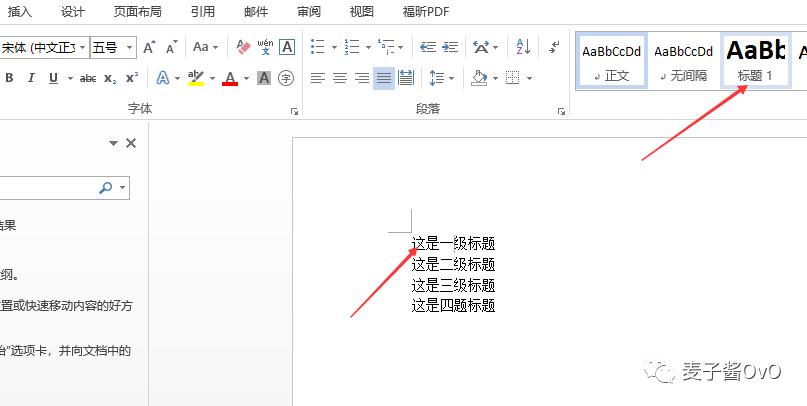This screenshot has height=406, width=807.
Task: Toggle bold formatting
Action: 9,78
